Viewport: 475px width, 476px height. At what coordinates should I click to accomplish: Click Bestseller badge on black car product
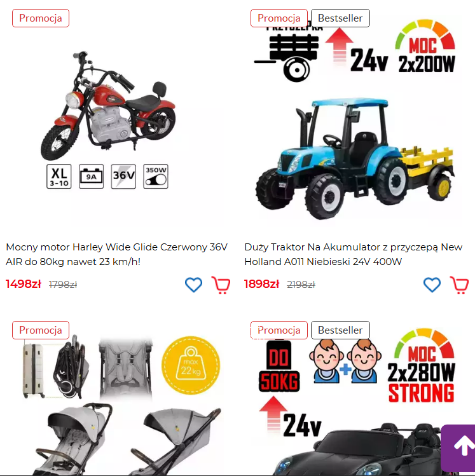340,330
